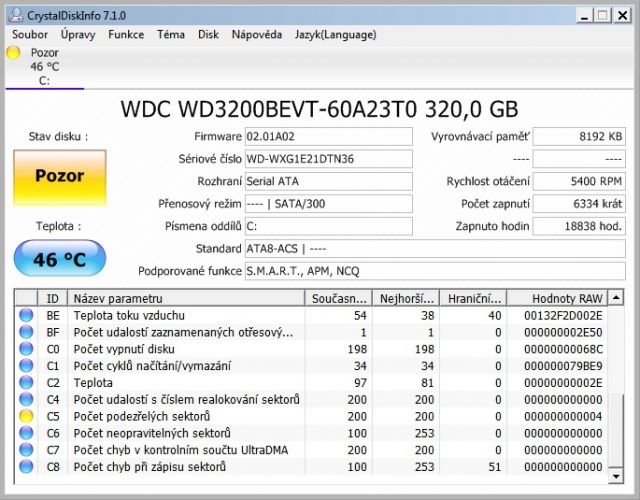
Task: Click RAW value 000000000004 of row C5
Action: click(x=563, y=416)
